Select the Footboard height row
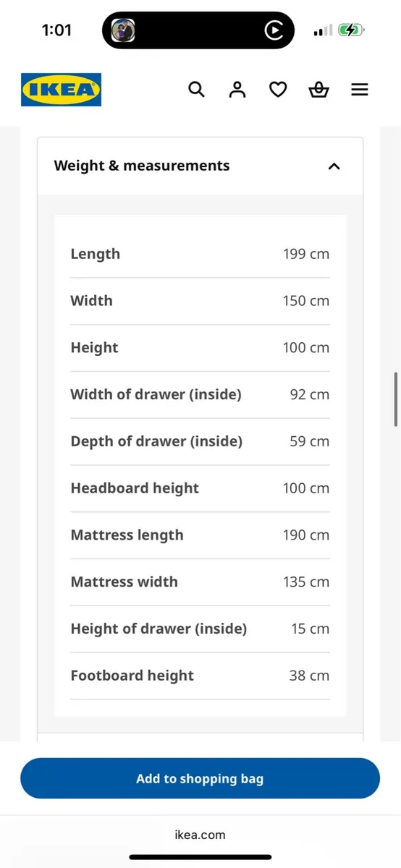Viewport: 401px width, 868px height. [x=200, y=676]
